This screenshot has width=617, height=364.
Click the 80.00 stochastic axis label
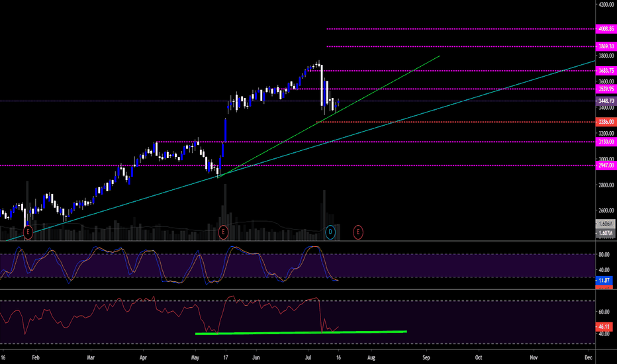(604, 255)
